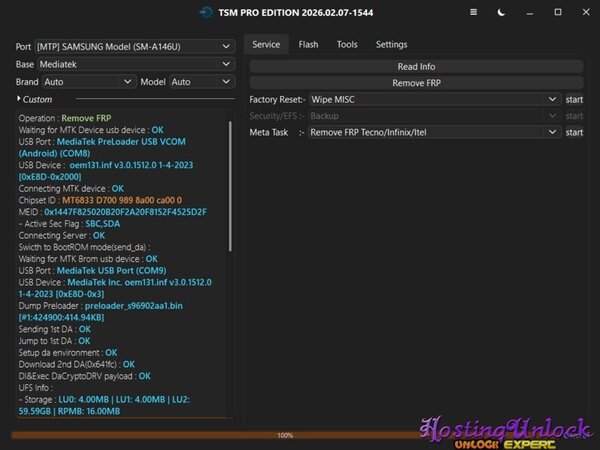The width and height of the screenshot is (600, 450).
Task: Click 'Sending 1st DA : OK' line
Action: pos(55,329)
